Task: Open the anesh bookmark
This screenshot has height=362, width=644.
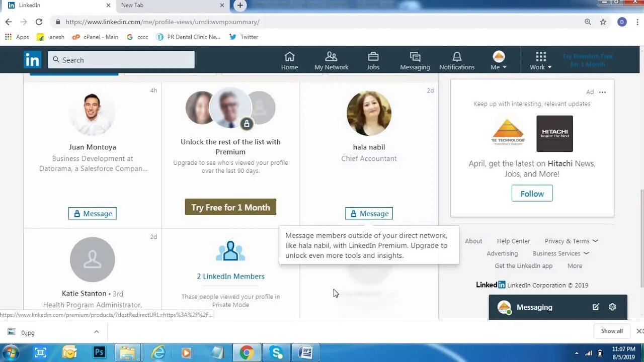Action: point(50,37)
